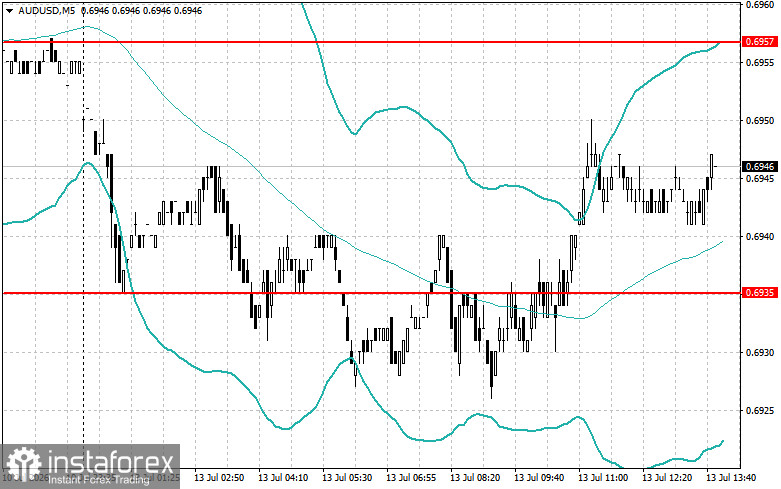The height and width of the screenshot is (489, 781).
Task: Select the red 0.6935 price label
Action: [760, 293]
